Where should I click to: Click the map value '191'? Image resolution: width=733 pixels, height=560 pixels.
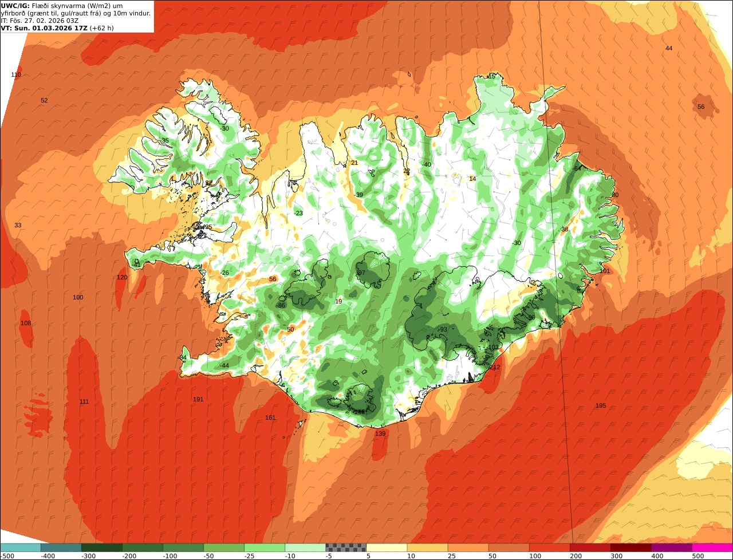(x=198, y=400)
